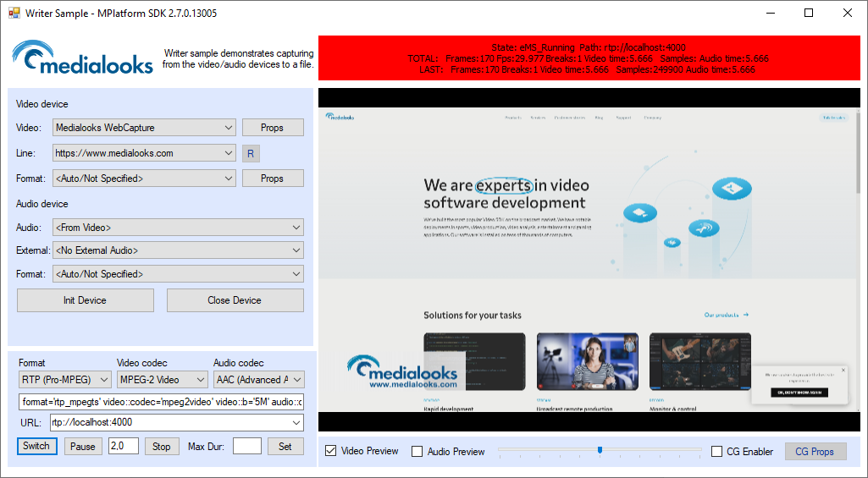This screenshot has width=868, height=478.
Task: Open CG Props button
Action: [815, 452]
